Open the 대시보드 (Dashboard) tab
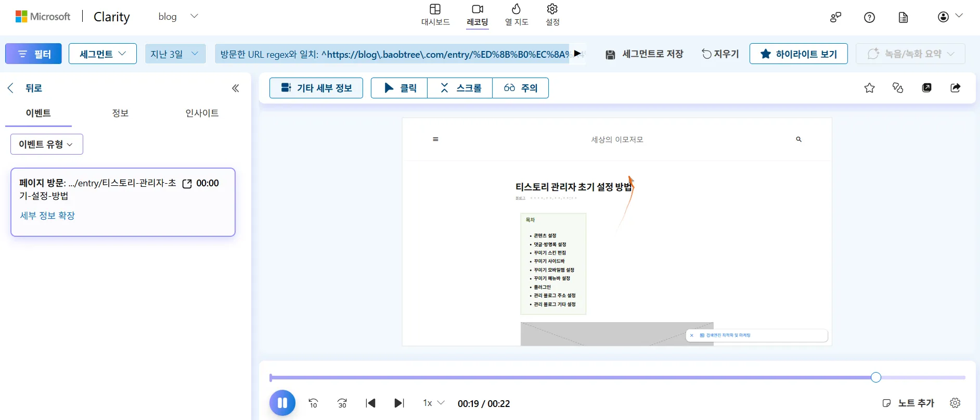This screenshot has width=980, height=420. click(x=435, y=15)
